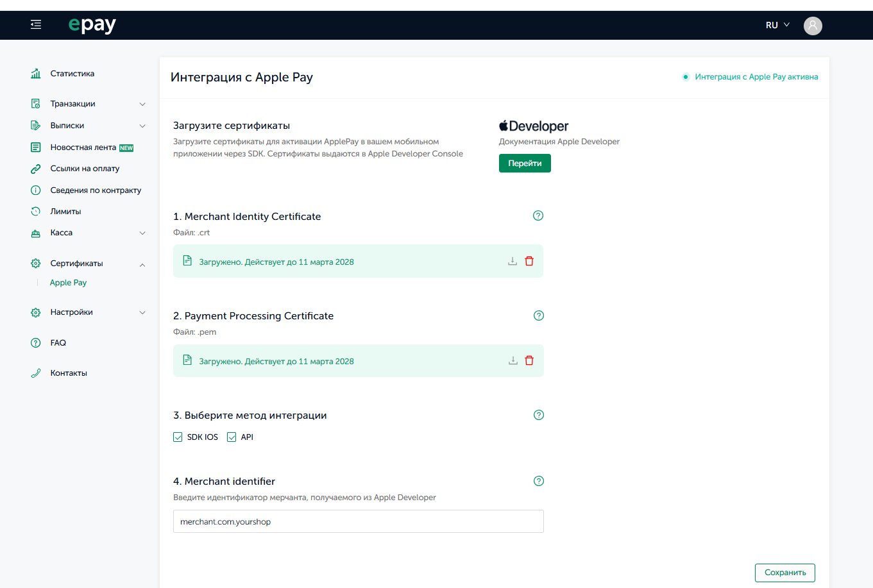Open help for Merchant Identity Certificate
Viewport: 873px width, 588px height.
[538, 215]
